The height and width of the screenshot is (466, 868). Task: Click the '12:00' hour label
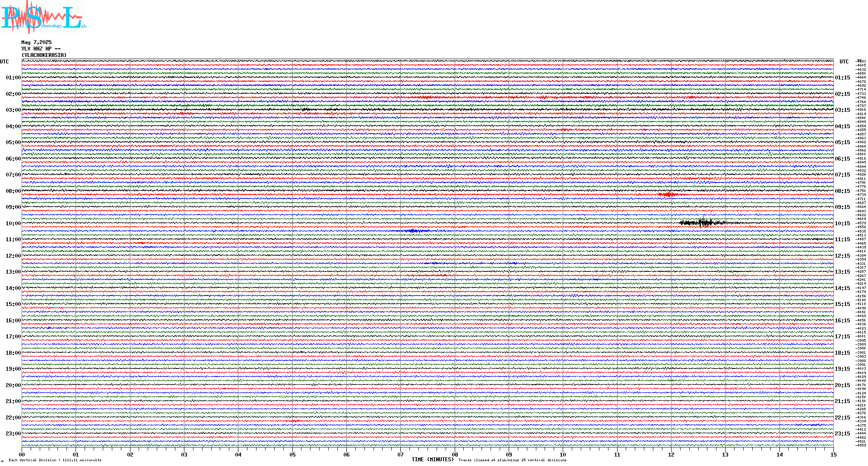[13, 256]
